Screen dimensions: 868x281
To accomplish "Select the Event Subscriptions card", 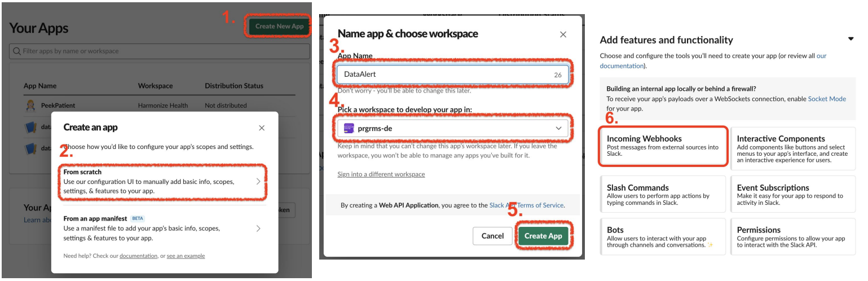I will coord(793,195).
